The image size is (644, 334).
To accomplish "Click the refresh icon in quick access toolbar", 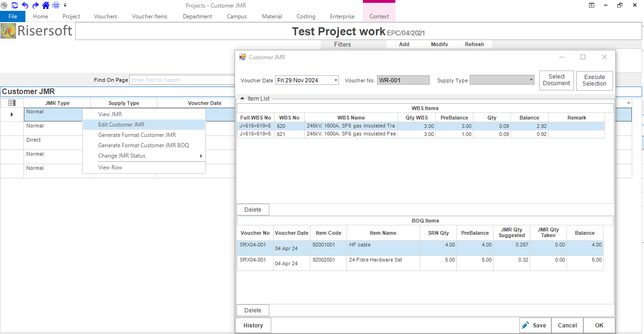I will pos(15,5).
